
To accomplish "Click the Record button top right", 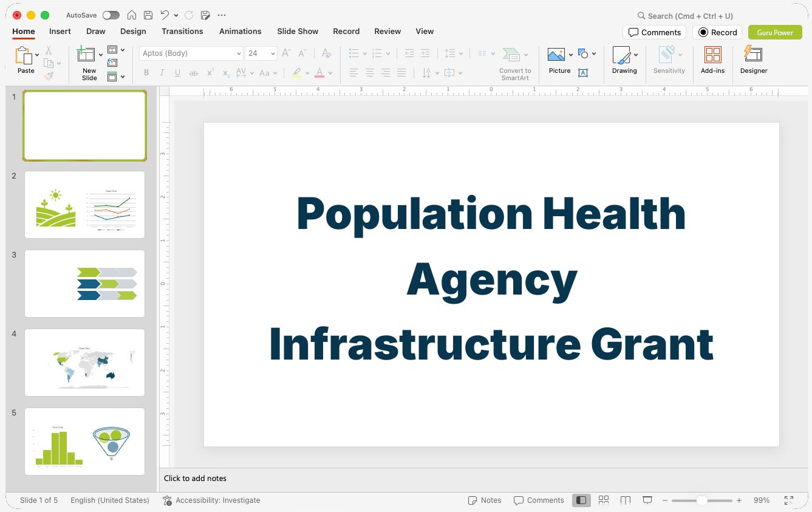I will point(717,32).
